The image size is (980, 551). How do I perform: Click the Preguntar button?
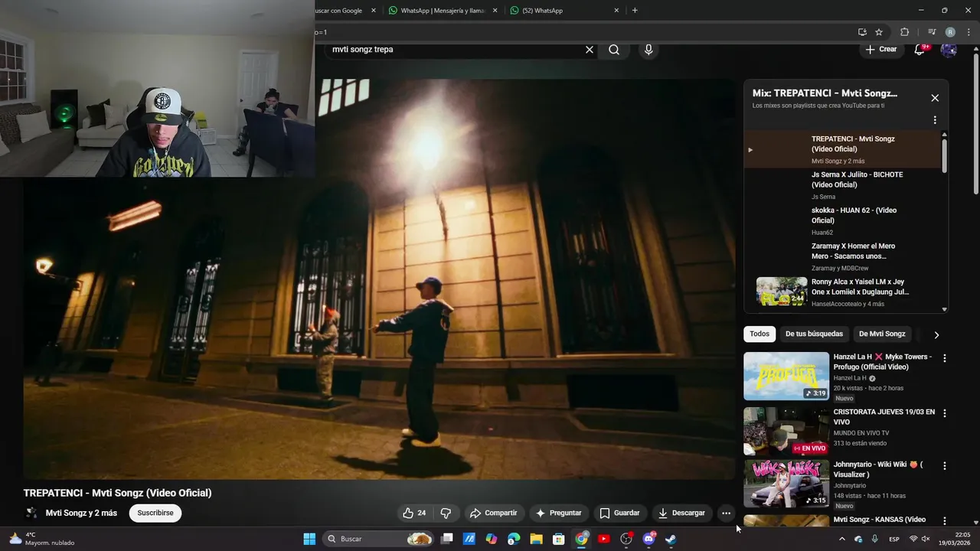558,513
